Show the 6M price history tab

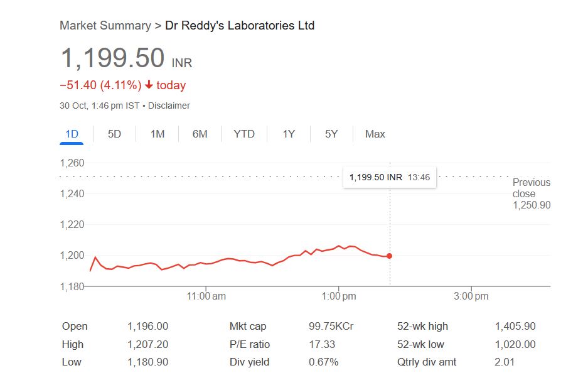200,134
